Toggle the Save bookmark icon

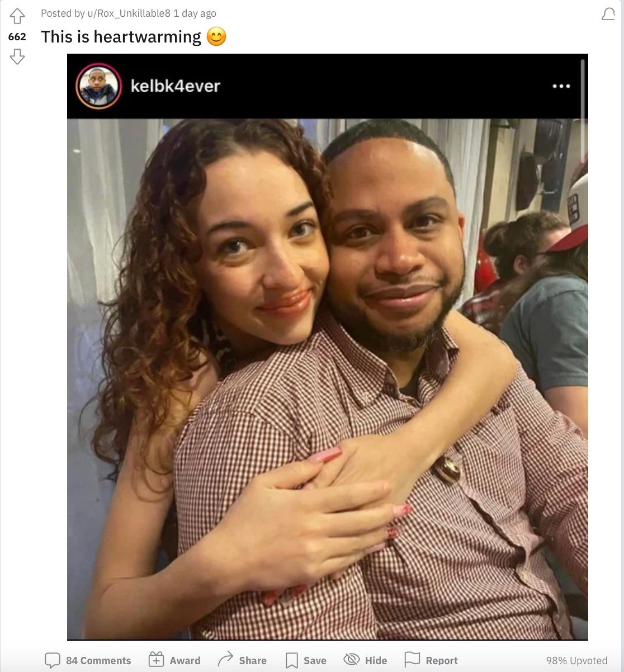(291, 660)
